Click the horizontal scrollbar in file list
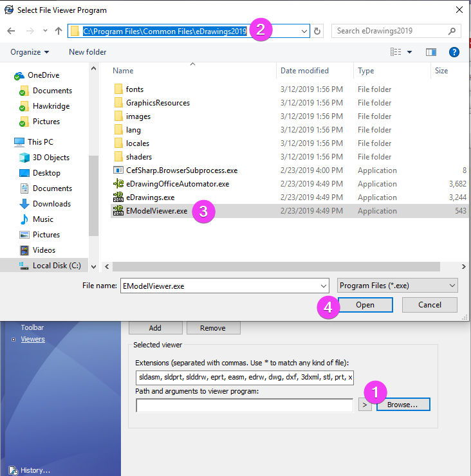Screen dimensions: 471x476 point(276,266)
